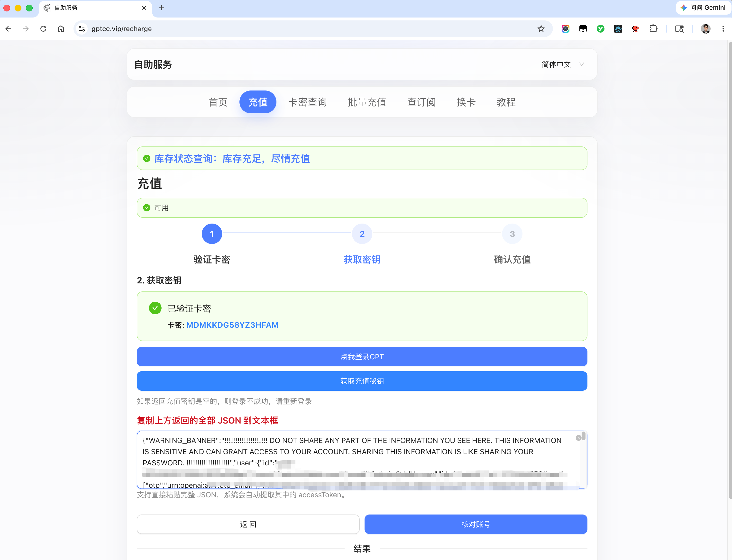Open the 查订阅 tab
The height and width of the screenshot is (560, 732).
click(421, 102)
